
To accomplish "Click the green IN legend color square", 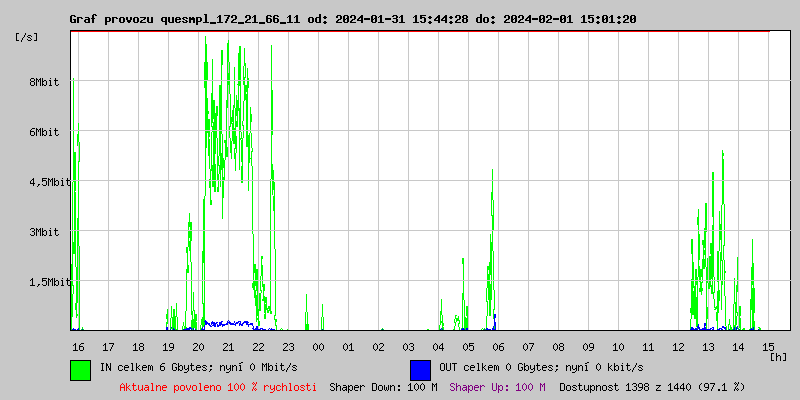I will click(x=81, y=369).
